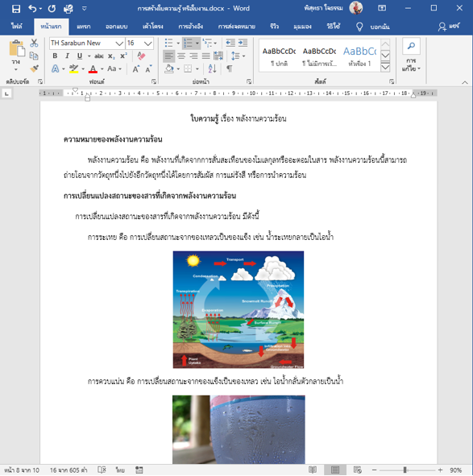Image resolution: width=473 pixels, height=476 pixels.
Task: Apply the red font color swatch
Action: [93, 69]
